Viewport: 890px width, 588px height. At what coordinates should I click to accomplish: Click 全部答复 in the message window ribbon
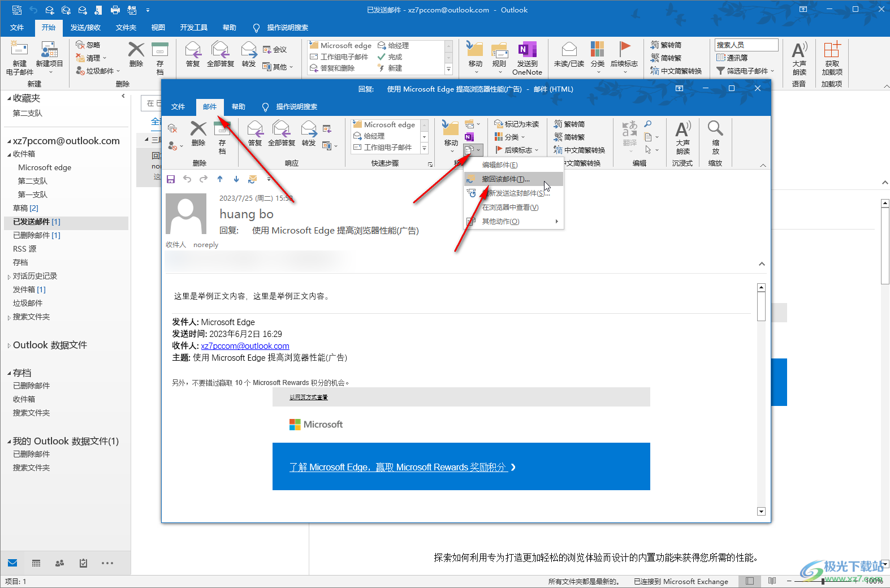(x=281, y=135)
